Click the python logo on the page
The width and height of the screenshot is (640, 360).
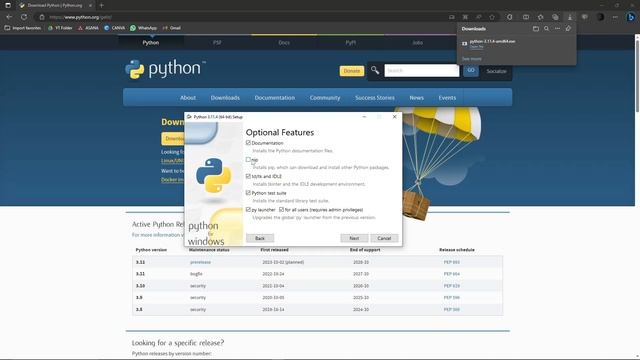[165, 69]
